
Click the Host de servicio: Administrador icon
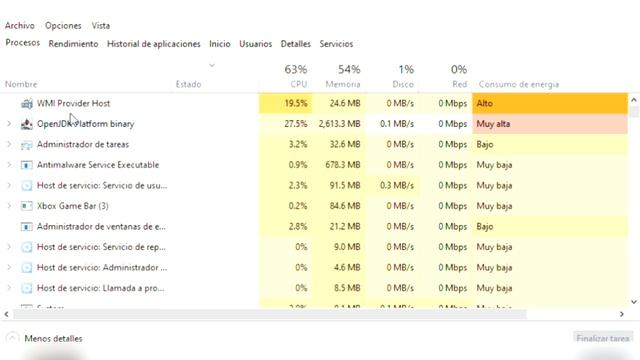27,268
